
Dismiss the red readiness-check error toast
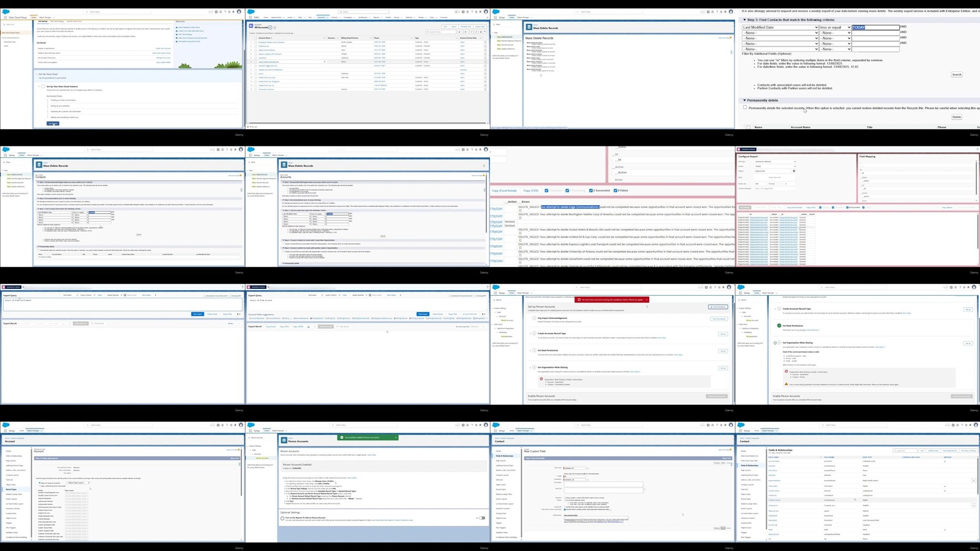point(646,300)
